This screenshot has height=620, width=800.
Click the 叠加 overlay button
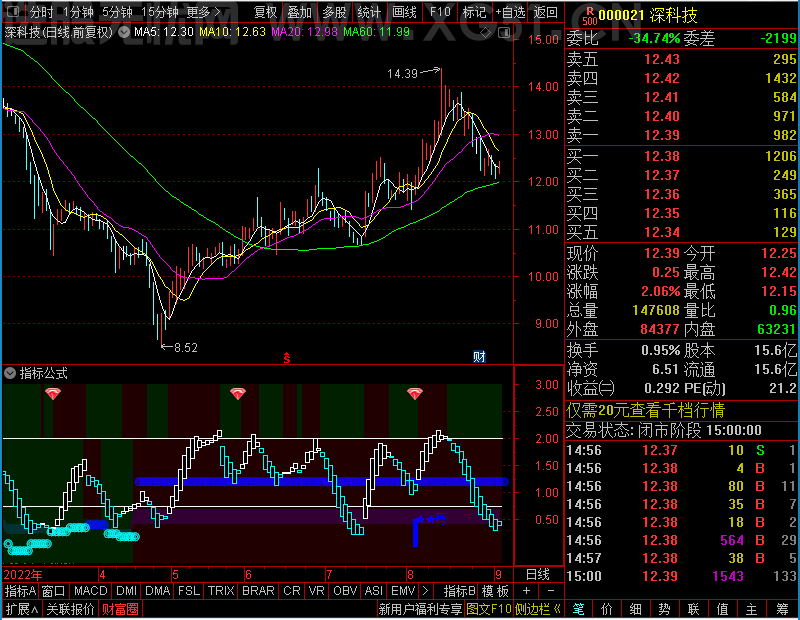tap(299, 12)
